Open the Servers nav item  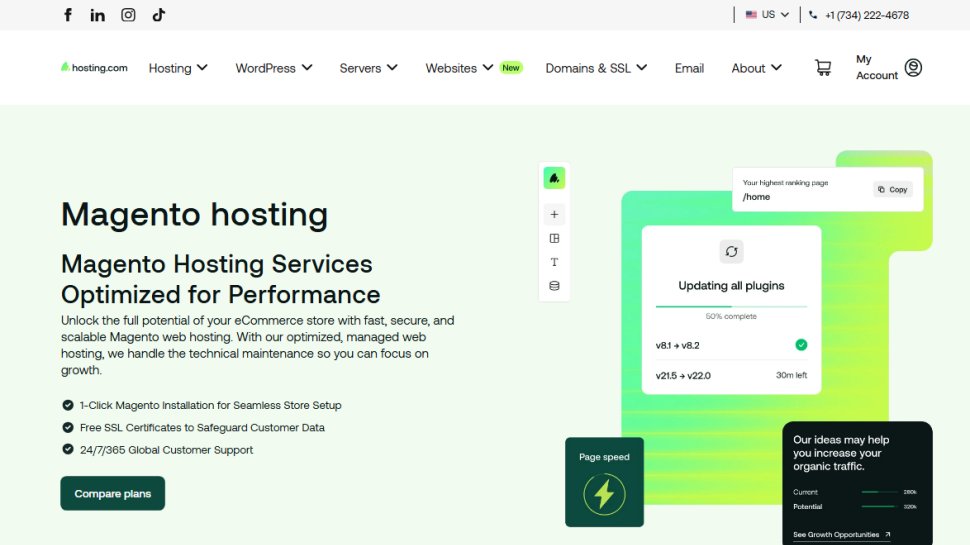[360, 68]
